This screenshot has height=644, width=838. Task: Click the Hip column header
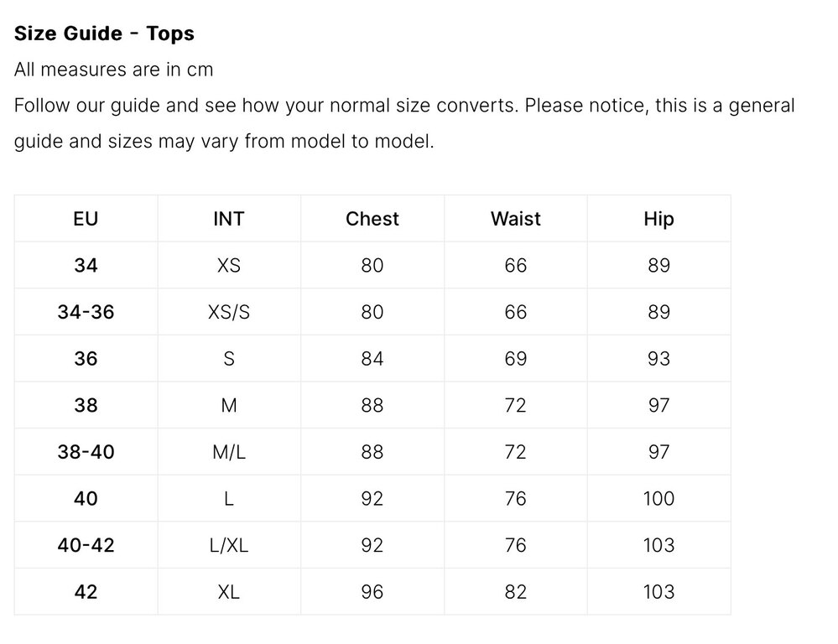(658, 219)
